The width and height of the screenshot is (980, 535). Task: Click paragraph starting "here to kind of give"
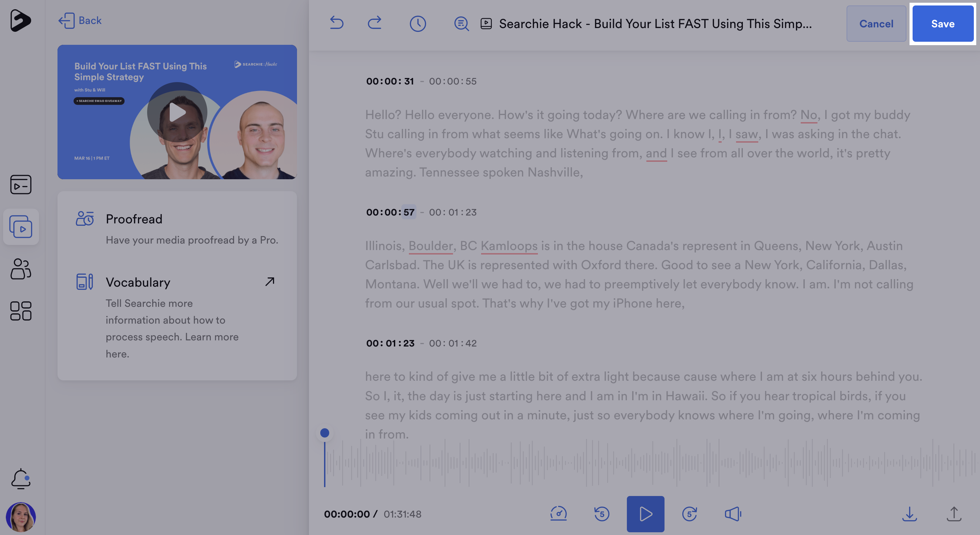(x=644, y=405)
